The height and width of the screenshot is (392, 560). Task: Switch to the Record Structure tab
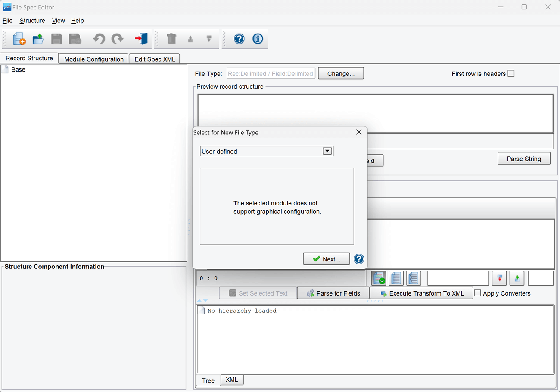(x=29, y=58)
